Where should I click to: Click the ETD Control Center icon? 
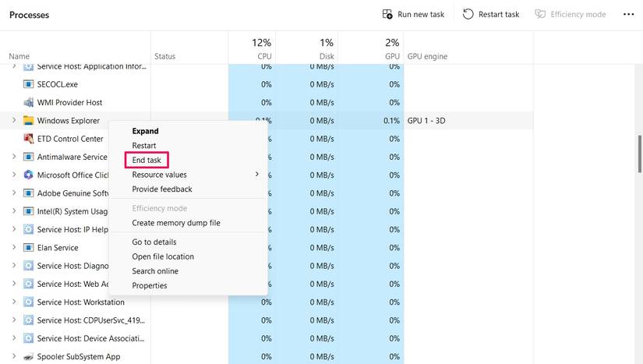(29, 139)
